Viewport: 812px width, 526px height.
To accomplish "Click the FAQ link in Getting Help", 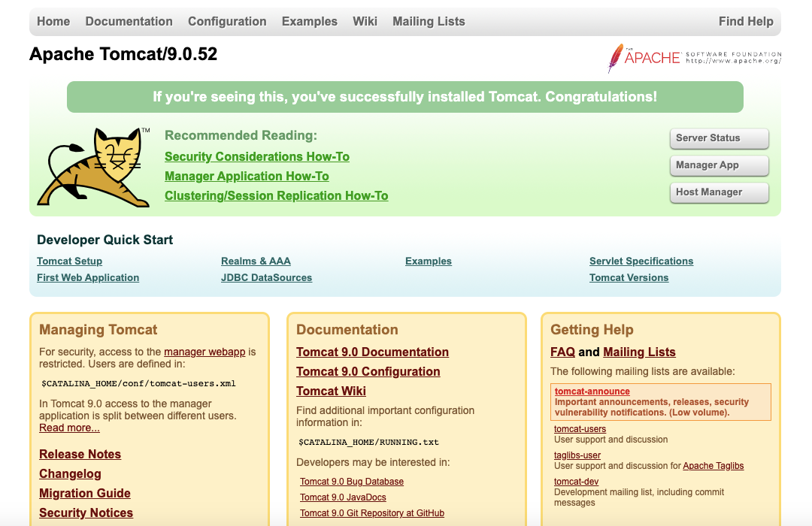I will tap(562, 352).
